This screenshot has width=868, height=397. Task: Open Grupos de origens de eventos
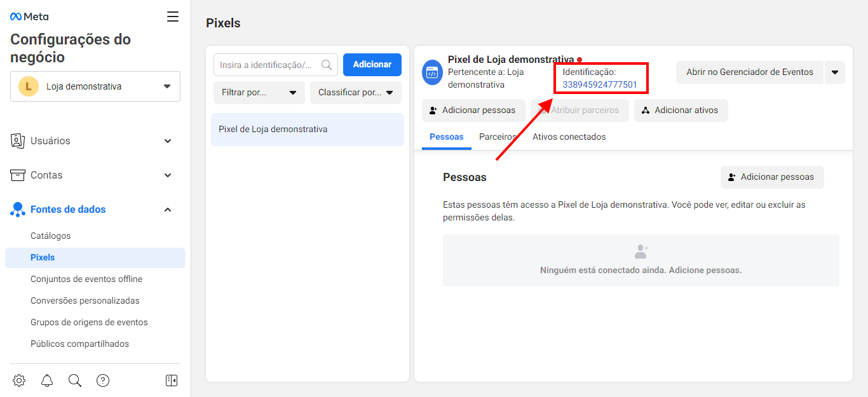pyautogui.click(x=89, y=323)
